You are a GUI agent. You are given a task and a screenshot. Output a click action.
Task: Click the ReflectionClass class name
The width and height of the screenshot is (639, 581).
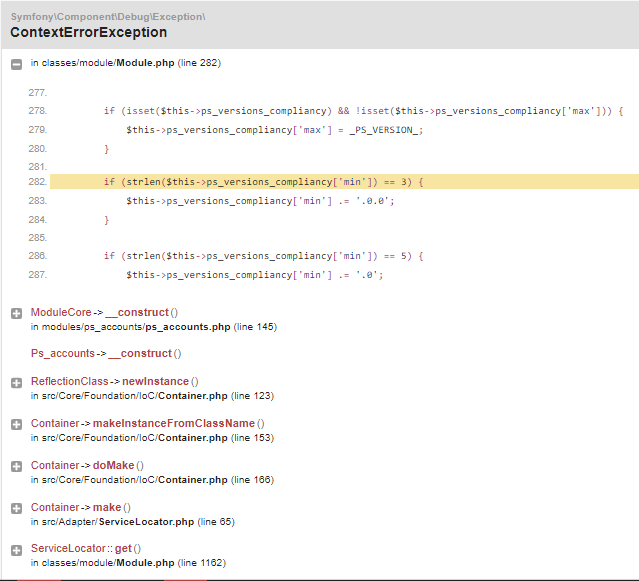point(70,381)
